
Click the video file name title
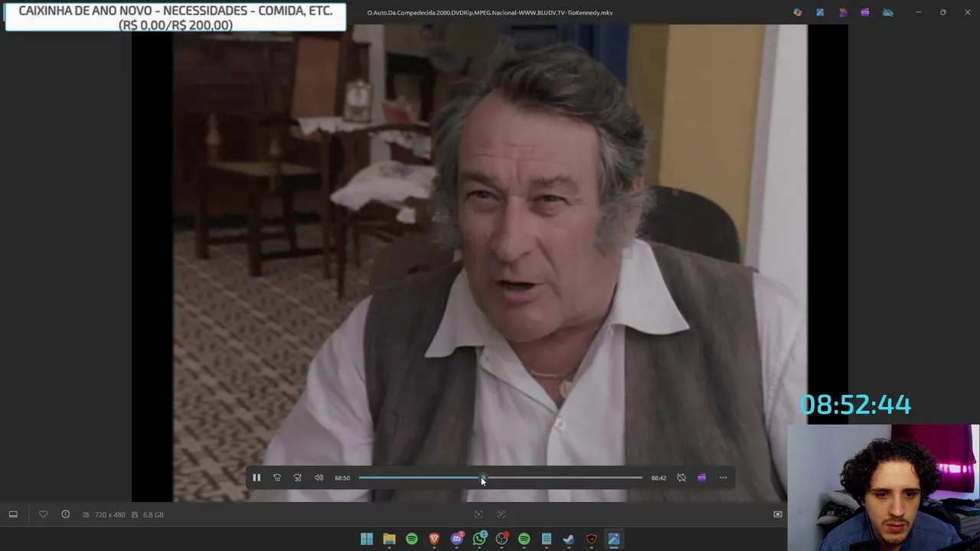490,13
